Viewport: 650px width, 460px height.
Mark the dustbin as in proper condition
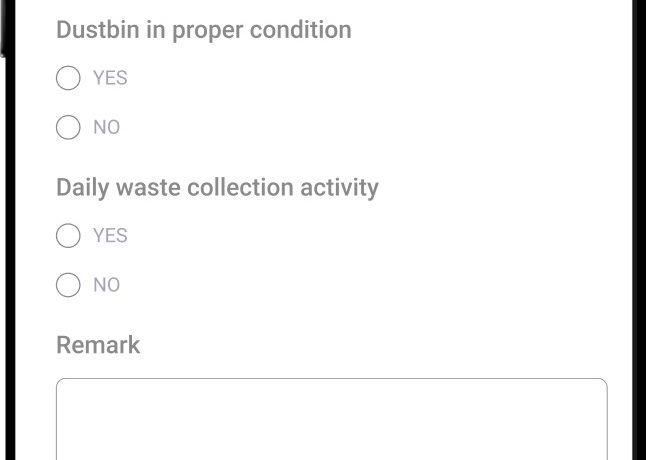(68, 78)
